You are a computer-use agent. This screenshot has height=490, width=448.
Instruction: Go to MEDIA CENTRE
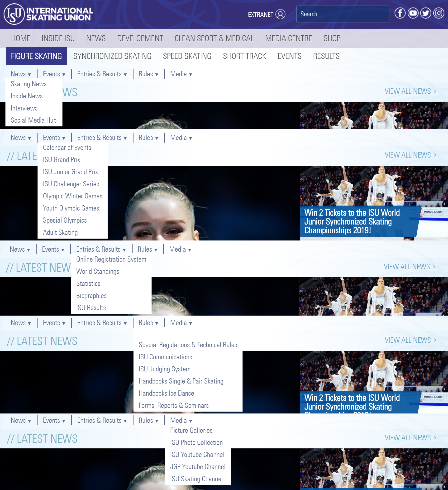(289, 38)
